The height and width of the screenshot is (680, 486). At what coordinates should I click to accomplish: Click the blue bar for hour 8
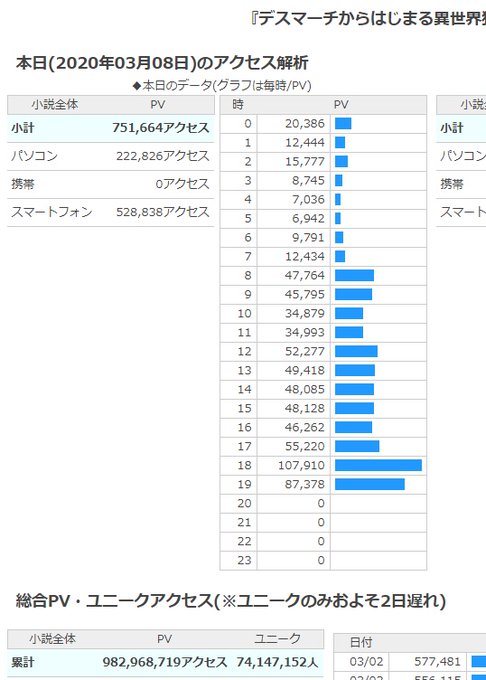(x=354, y=275)
